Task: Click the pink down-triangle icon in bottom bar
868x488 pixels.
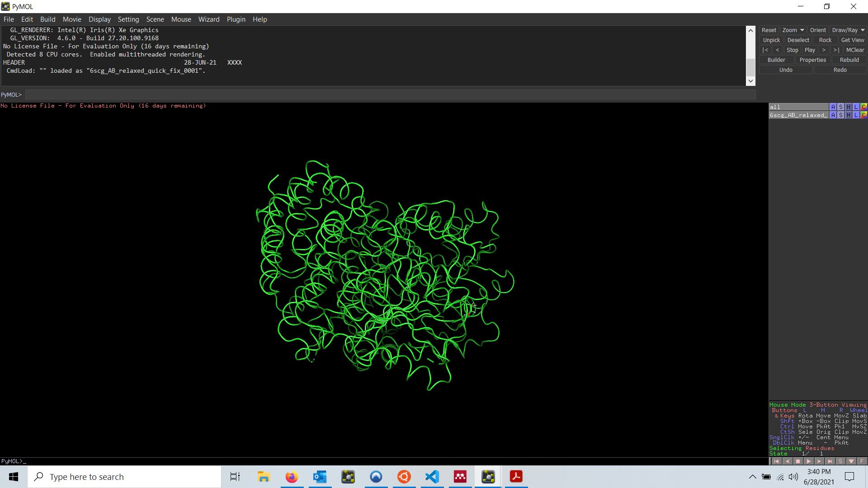Action: [851, 461]
